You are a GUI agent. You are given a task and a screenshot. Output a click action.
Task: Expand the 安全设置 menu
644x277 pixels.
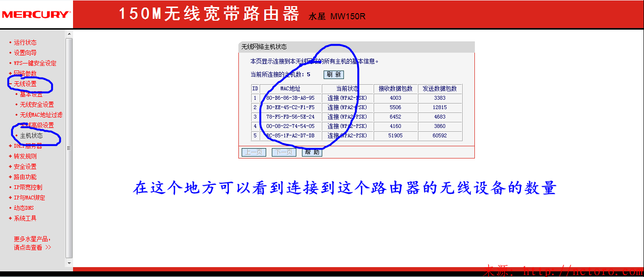[x=25, y=166]
